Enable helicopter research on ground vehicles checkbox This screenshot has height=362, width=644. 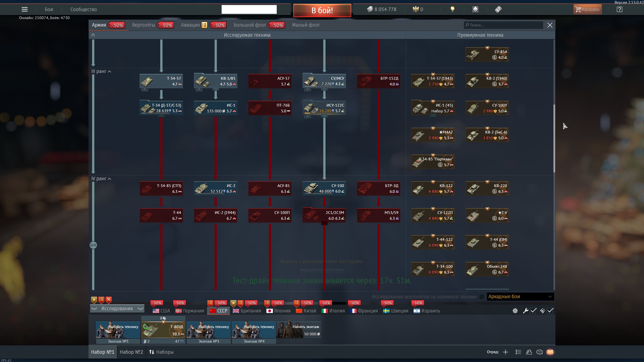pyautogui.click(x=482, y=297)
